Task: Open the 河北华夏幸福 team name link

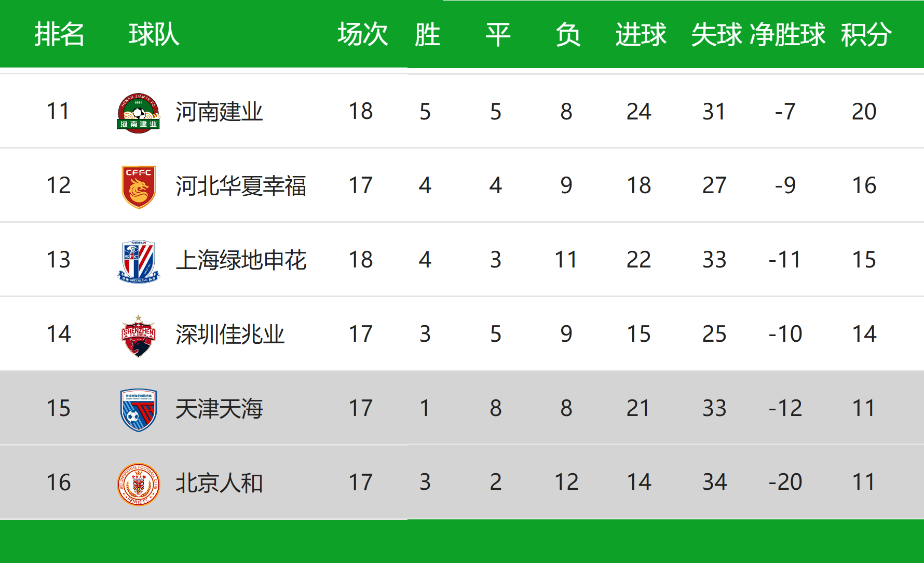Action: click(241, 186)
